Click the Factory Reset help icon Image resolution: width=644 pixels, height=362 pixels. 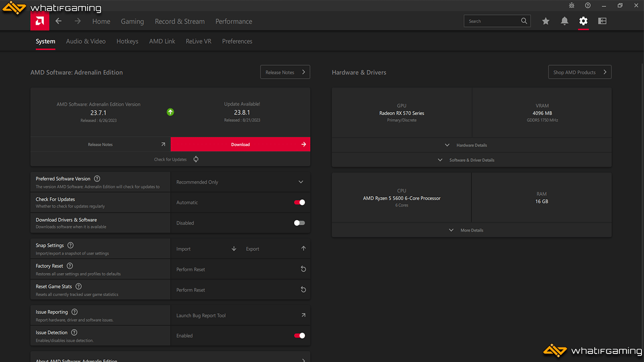coord(70,266)
